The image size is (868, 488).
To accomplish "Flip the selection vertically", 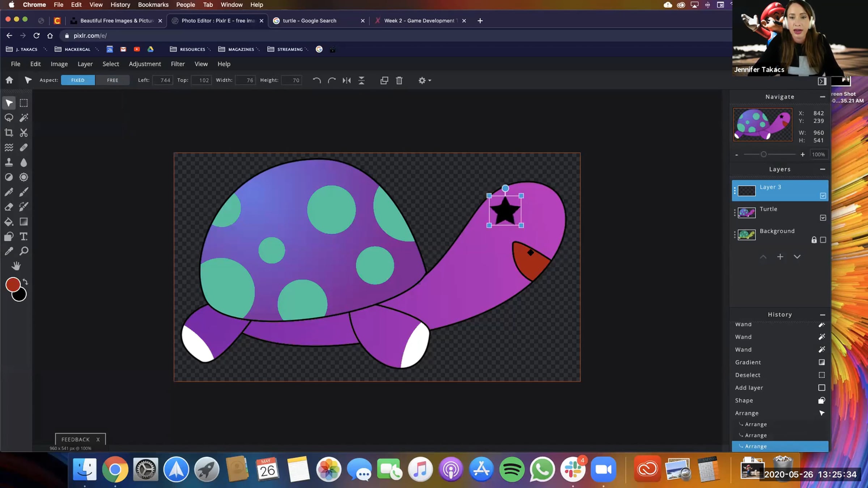I will point(361,80).
